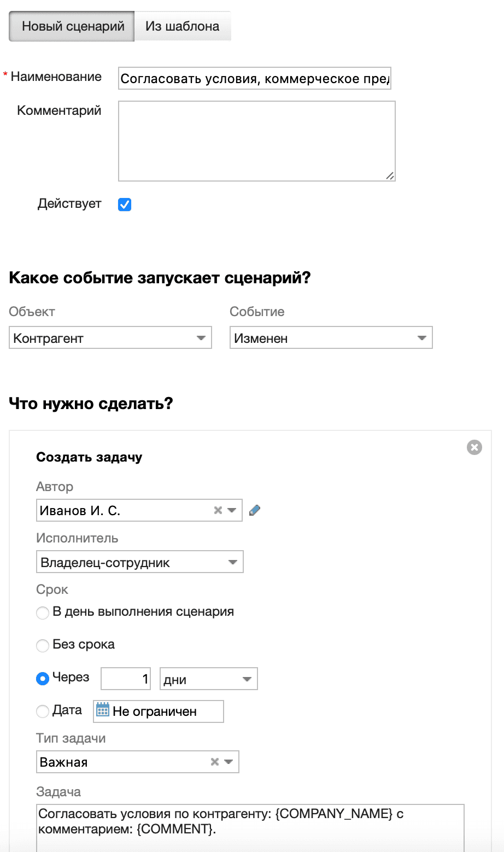Open the calendar icon next to Дата

point(102,709)
